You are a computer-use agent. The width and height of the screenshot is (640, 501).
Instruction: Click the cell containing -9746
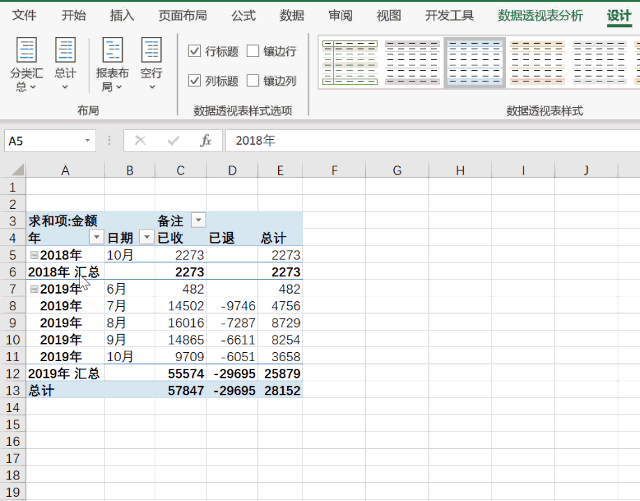(x=232, y=306)
